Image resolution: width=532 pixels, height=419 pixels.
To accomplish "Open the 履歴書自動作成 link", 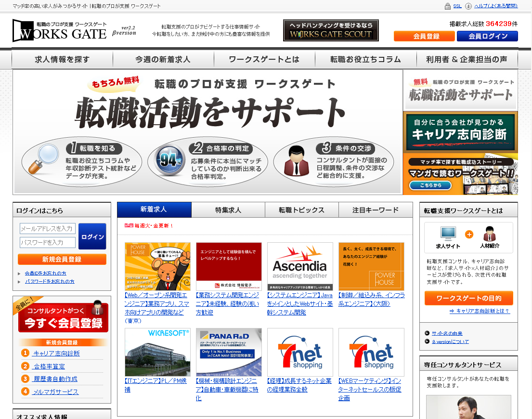I will click(55, 379).
